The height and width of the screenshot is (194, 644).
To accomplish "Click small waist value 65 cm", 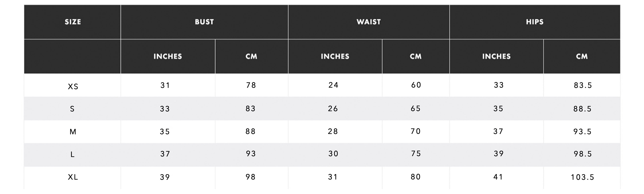I will 416,109.
